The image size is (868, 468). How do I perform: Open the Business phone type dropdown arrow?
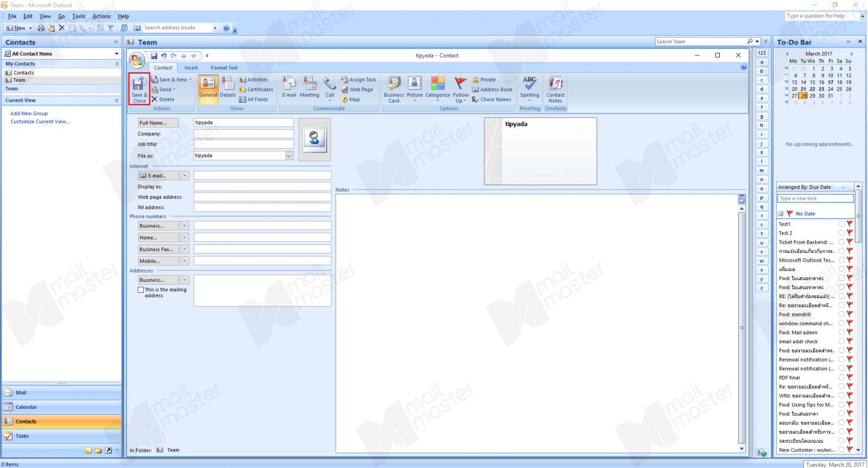[x=184, y=226]
